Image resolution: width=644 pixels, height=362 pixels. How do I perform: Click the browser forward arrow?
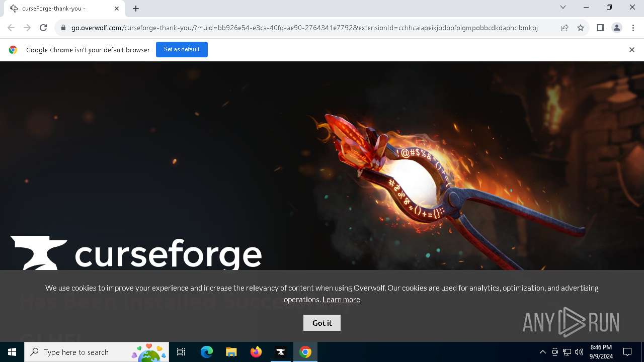[27, 28]
